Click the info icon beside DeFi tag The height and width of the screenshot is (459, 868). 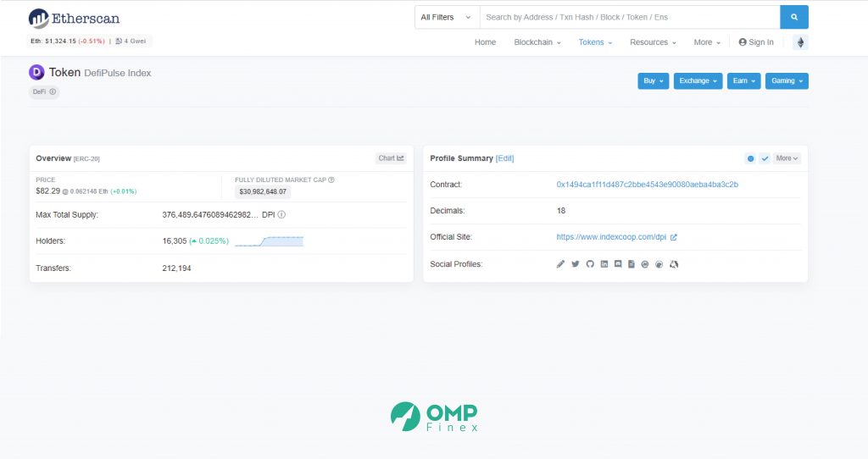point(53,91)
